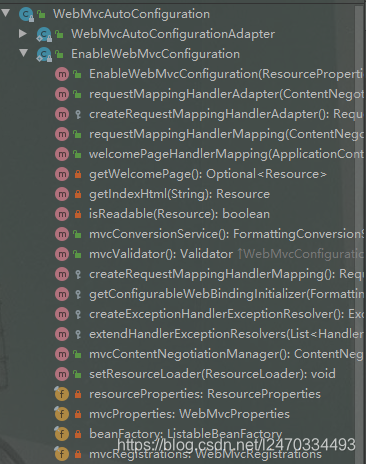
Task: Click the method icon of isReadable(Resource)
Action: coord(62,214)
